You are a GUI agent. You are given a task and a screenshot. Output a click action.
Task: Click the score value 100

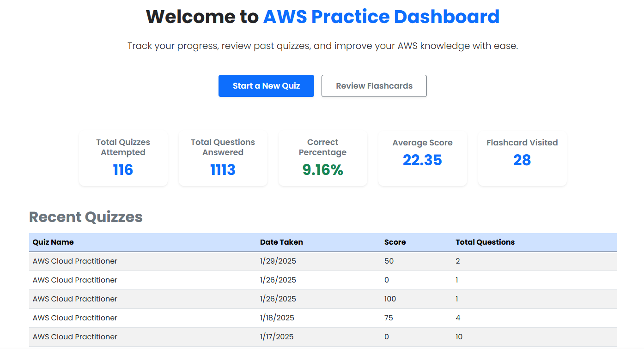click(390, 299)
